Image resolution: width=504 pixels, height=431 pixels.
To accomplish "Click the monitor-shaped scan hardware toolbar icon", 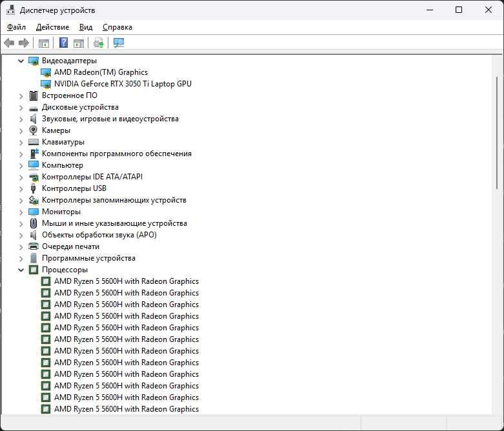I will [119, 43].
